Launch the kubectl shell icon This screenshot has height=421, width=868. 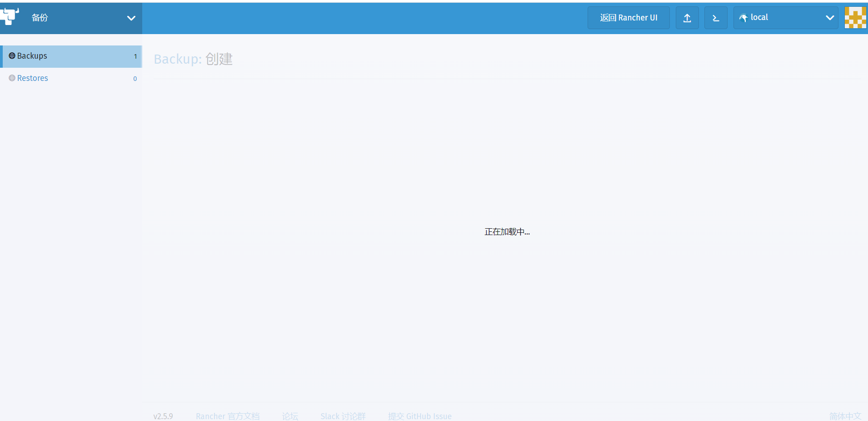(x=716, y=18)
